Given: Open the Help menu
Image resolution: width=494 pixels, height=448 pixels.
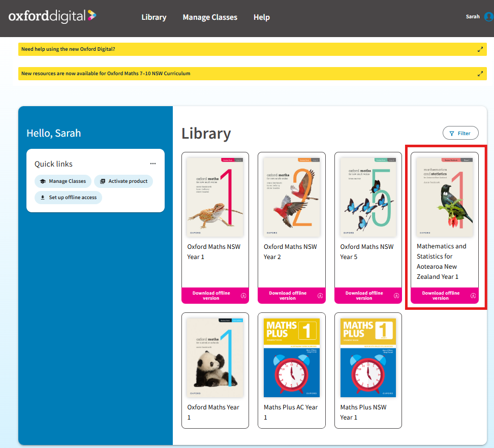Looking at the screenshot, I should (x=262, y=17).
